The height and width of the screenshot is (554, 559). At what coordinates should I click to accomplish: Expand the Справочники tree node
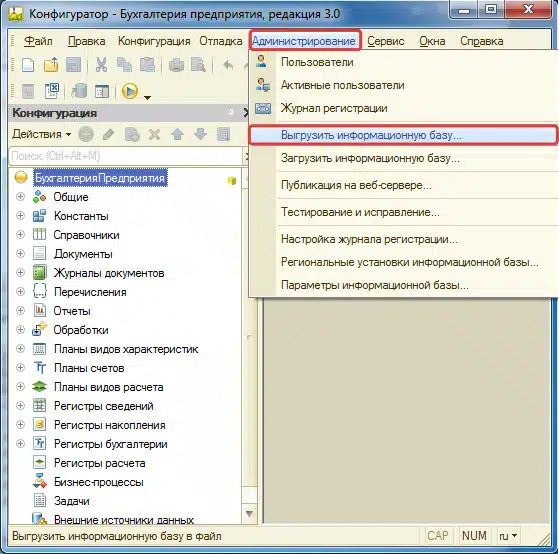[x=21, y=235]
